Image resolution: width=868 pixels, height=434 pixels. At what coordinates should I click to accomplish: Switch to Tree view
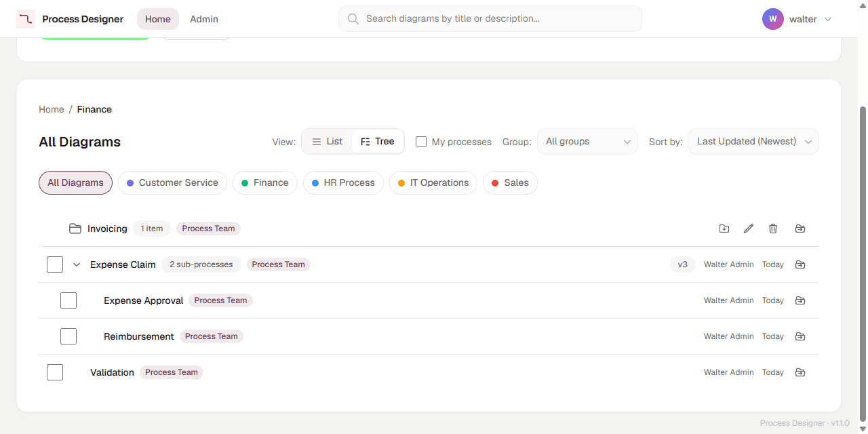click(x=377, y=142)
